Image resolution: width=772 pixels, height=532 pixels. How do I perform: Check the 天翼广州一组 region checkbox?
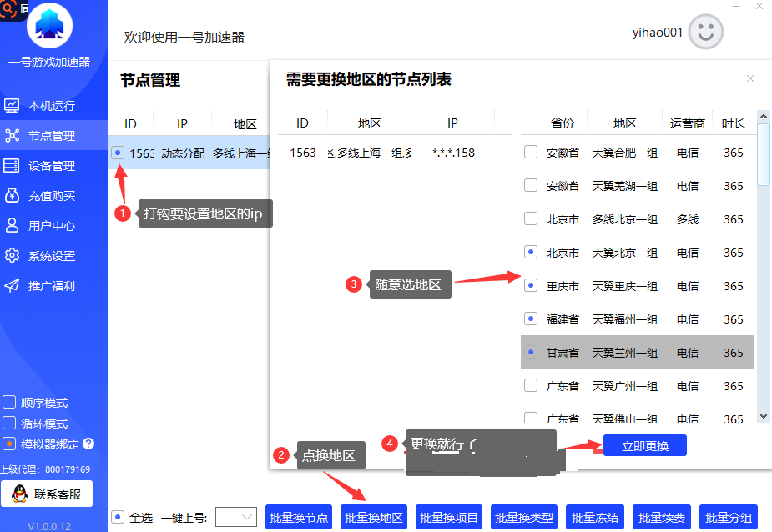(x=531, y=385)
